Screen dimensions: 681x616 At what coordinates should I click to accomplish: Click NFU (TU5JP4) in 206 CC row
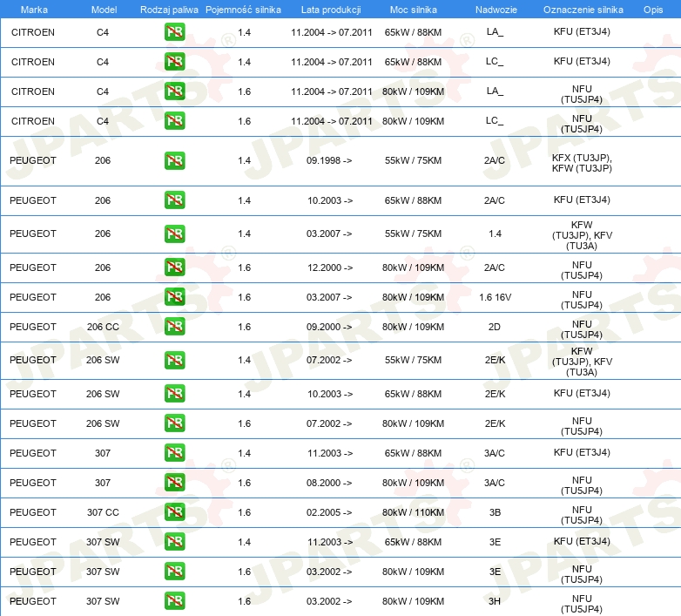click(x=582, y=329)
